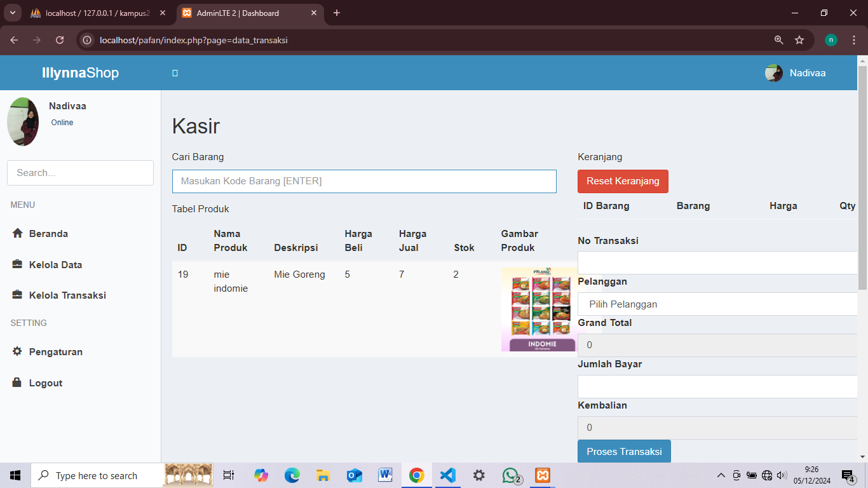Click the Kelola Data briefcase icon
The image size is (868, 488).
tap(17, 264)
